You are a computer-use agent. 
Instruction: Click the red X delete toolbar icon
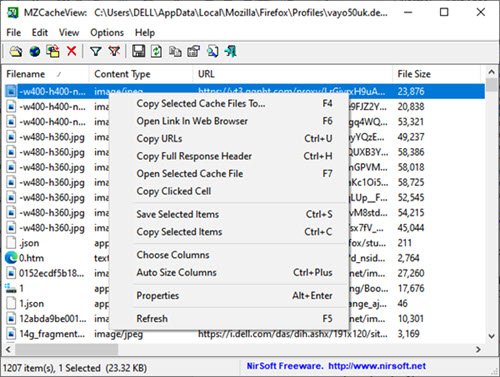(x=71, y=51)
